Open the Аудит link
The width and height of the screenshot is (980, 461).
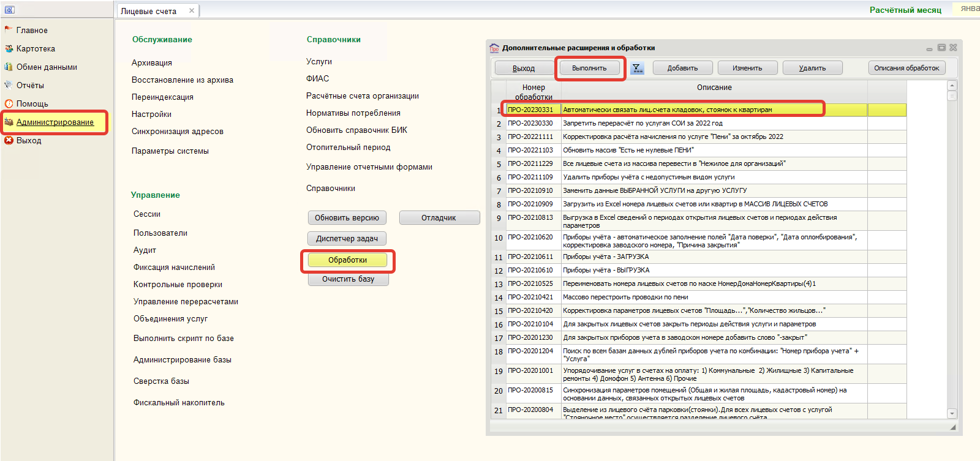(145, 250)
